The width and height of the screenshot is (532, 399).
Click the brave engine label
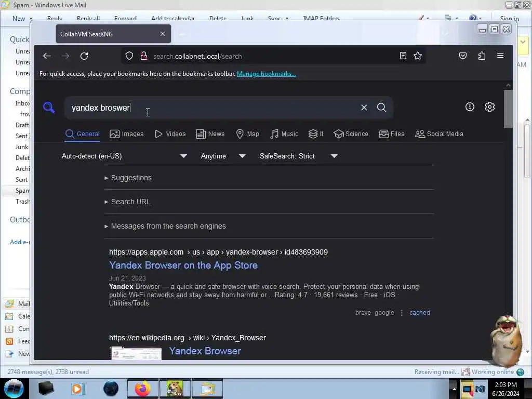363,313
